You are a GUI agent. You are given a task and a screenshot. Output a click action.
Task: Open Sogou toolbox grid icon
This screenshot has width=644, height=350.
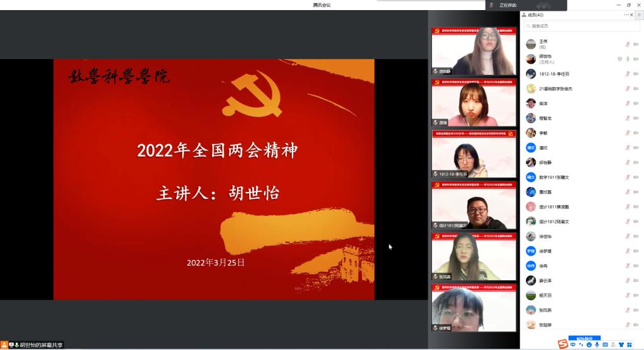(629, 345)
